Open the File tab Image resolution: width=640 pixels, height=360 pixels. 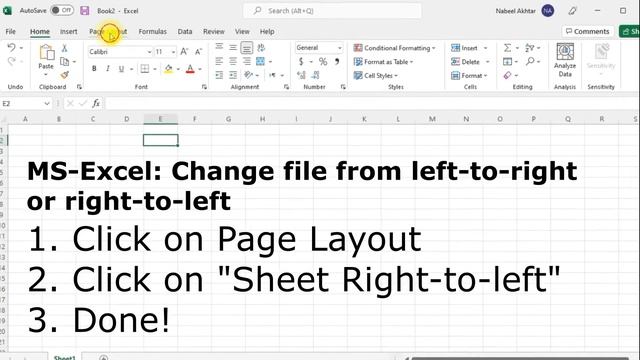pyautogui.click(x=11, y=31)
